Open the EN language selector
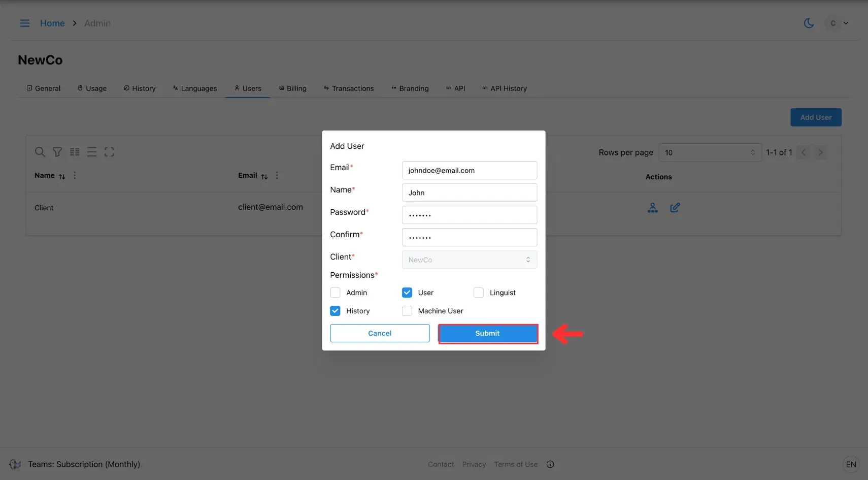The width and height of the screenshot is (868, 480). point(851,464)
